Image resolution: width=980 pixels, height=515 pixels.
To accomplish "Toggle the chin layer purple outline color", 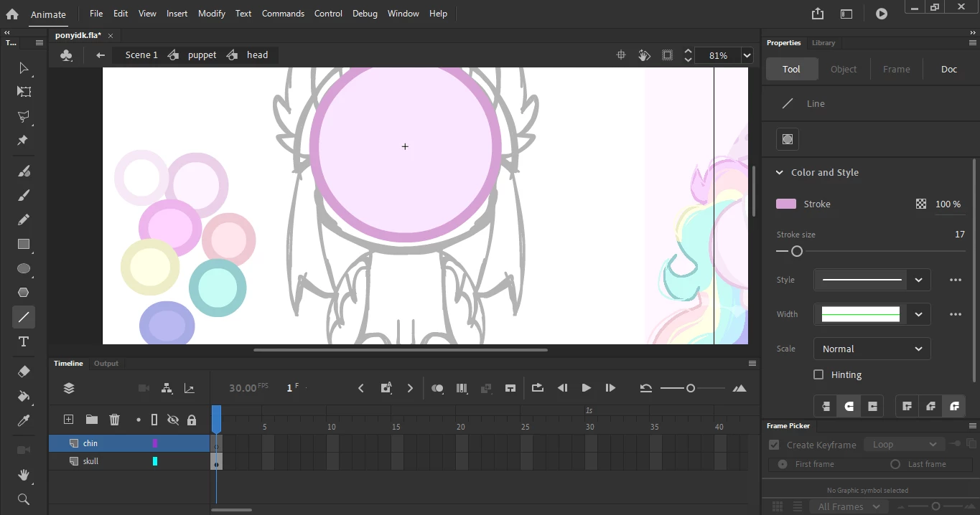I will pyautogui.click(x=154, y=443).
